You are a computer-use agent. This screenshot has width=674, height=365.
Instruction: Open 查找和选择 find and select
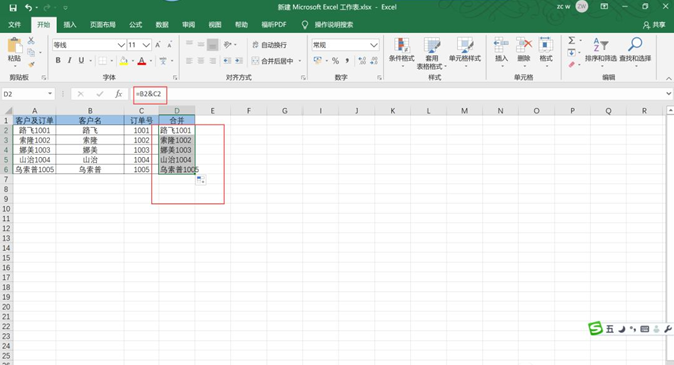point(635,52)
